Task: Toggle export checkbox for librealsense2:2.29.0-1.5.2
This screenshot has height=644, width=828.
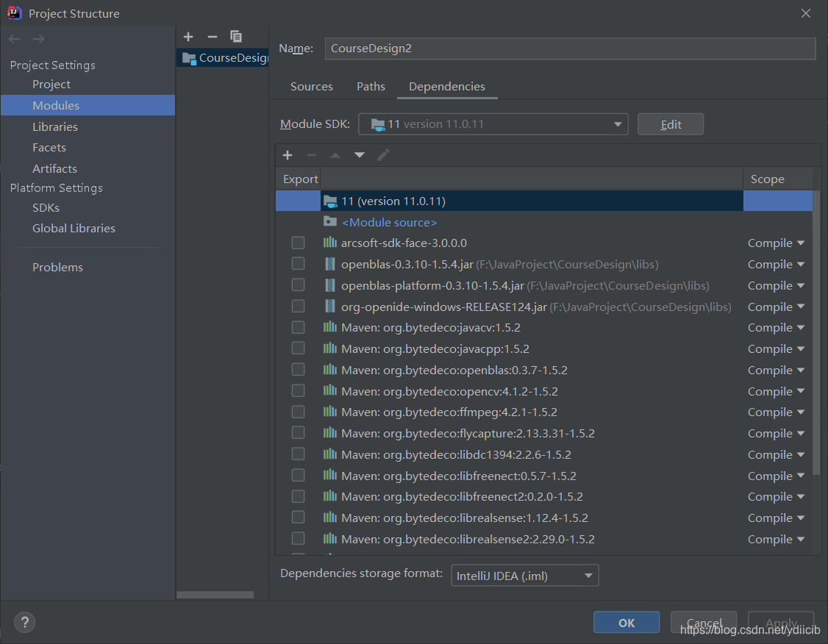Action: point(299,538)
